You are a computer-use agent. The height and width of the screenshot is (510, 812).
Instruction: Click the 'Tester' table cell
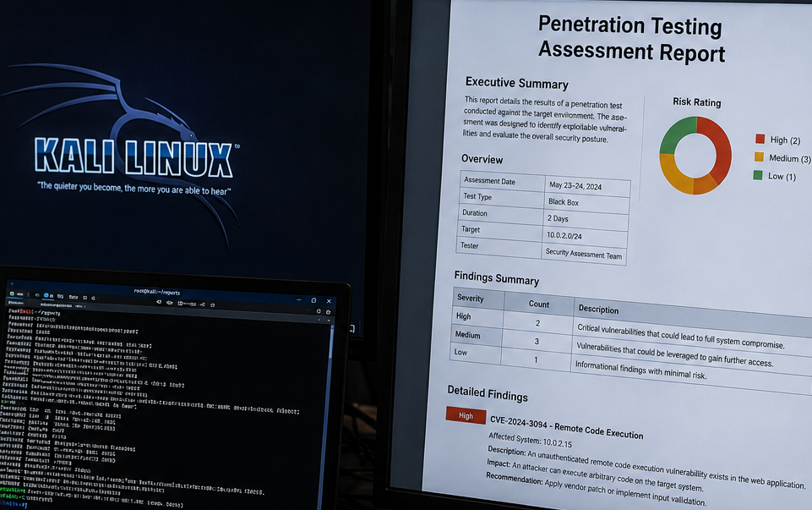(x=499, y=247)
